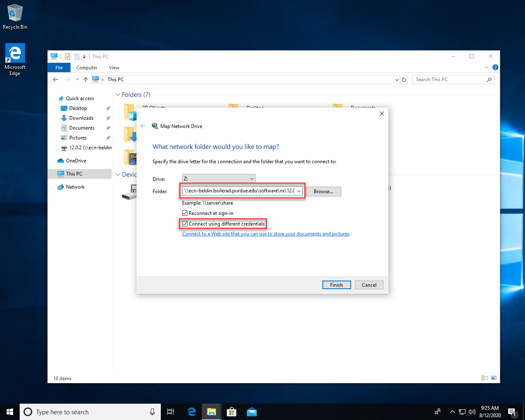Collapse the Folders (7) section
525x420 pixels.
[118, 95]
